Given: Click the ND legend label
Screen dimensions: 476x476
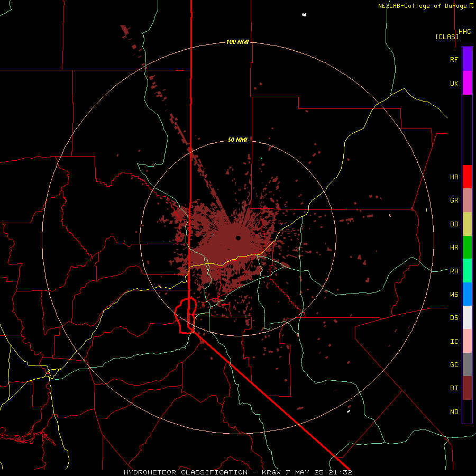Looking at the screenshot, I should pyautogui.click(x=454, y=412).
